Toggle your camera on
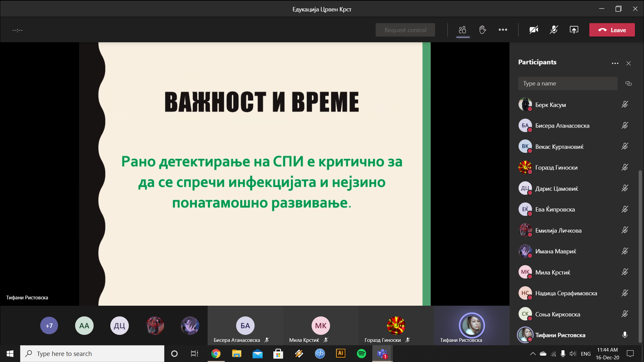Image resolution: width=644 pixels, height=362 pixels. coord(534,30)
